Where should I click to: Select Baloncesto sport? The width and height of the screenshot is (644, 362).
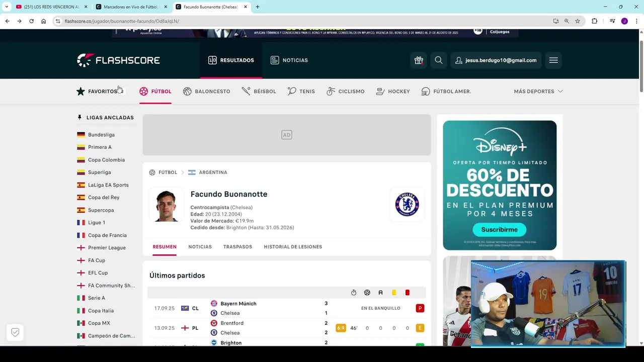pyautogui.click(x=207, y=92)
